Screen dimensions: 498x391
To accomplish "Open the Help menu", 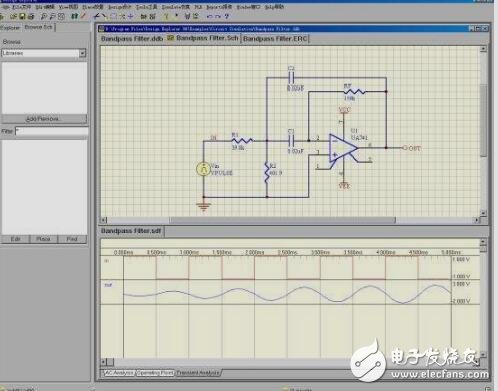I will pyautogui.click(x=274, y=7).
